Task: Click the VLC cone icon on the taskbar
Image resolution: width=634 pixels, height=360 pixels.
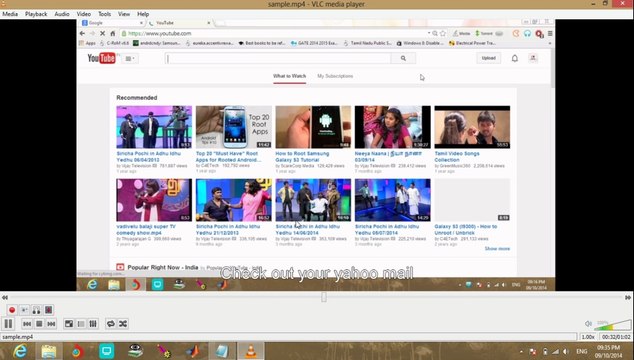Action: click(x=251, y=351)
